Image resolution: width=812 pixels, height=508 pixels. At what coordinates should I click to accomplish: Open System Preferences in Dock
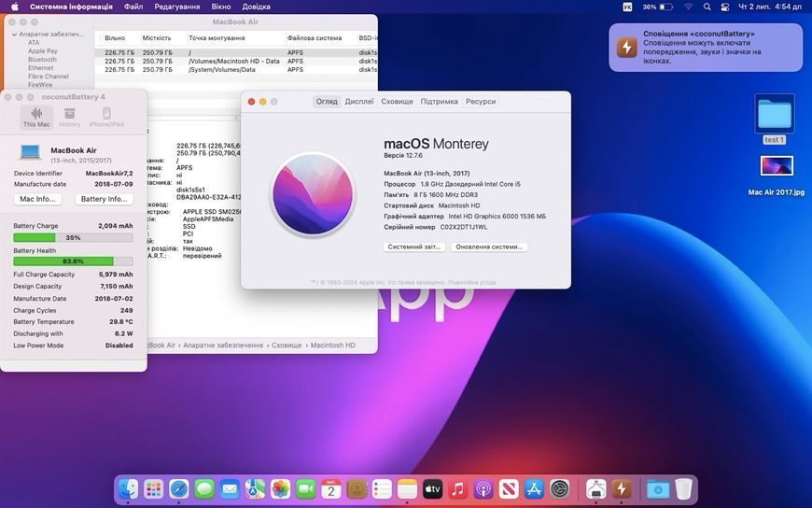tap(560, 488)
